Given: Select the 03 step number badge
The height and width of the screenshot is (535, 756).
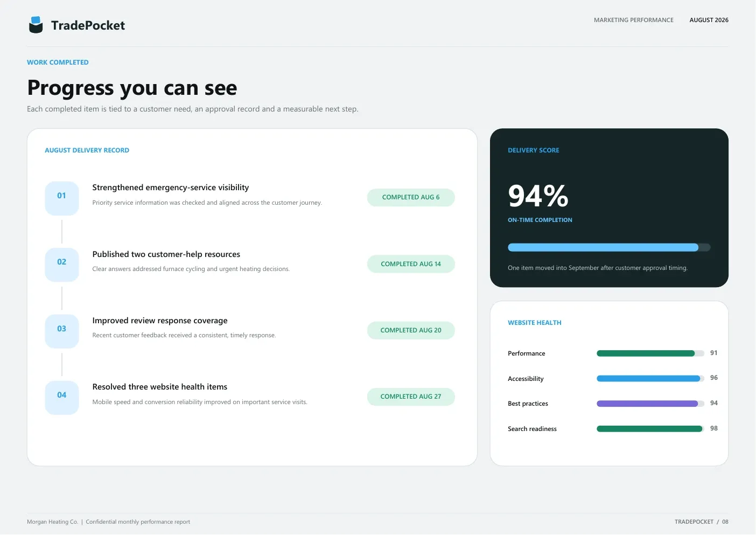Looking at the screenshot, I should (x=62, y=331).
